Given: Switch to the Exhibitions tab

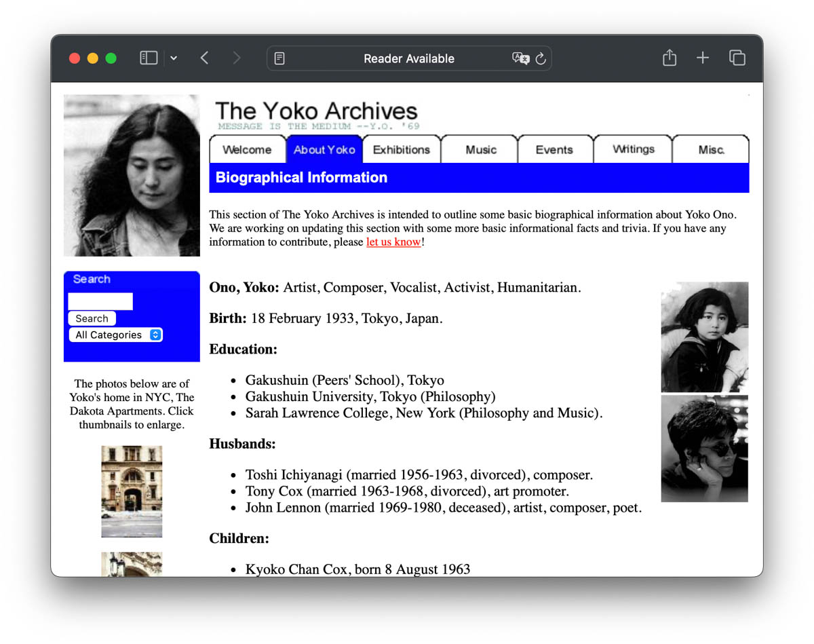Looking at the screenshot, I should coord(401,149).
